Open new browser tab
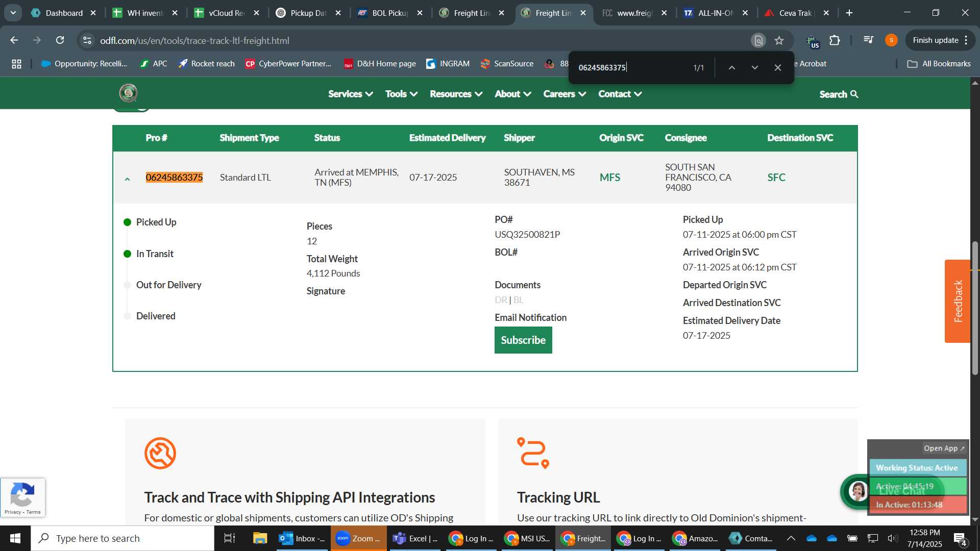This screenshot has height=551, width=980. (x=849, y=13)
